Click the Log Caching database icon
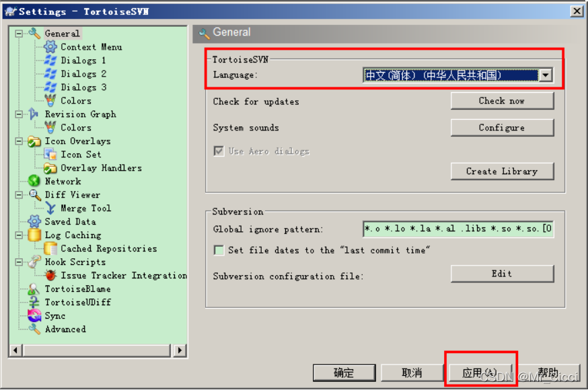588x390 pixels. pyautogui.click(x=34, y=235)
